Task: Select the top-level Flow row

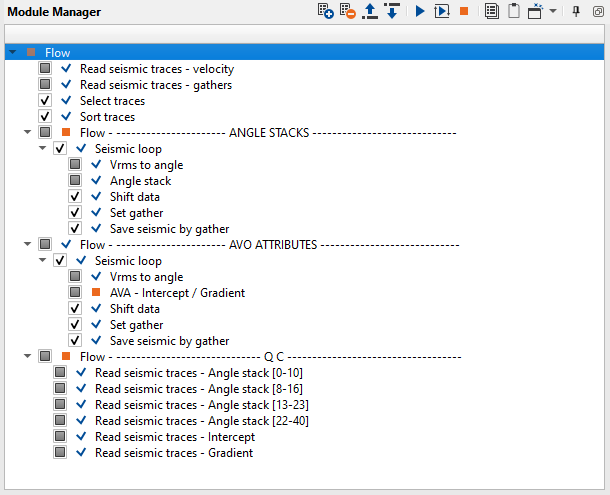Action: 58,52
